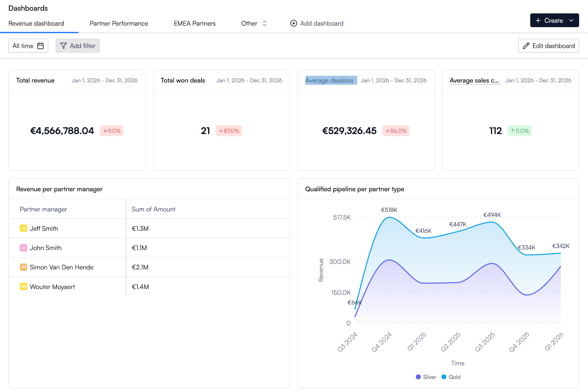Viewport: 588px width, 392px height.
Task: Click the calendar icon beside All time
Action: (x=40, y=46)
